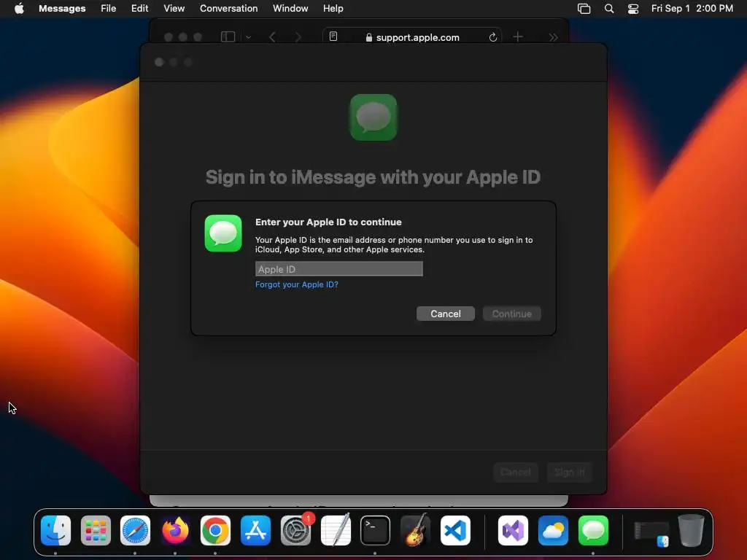Open the File menu
747x560 pixels.
(x=108, y=8)
